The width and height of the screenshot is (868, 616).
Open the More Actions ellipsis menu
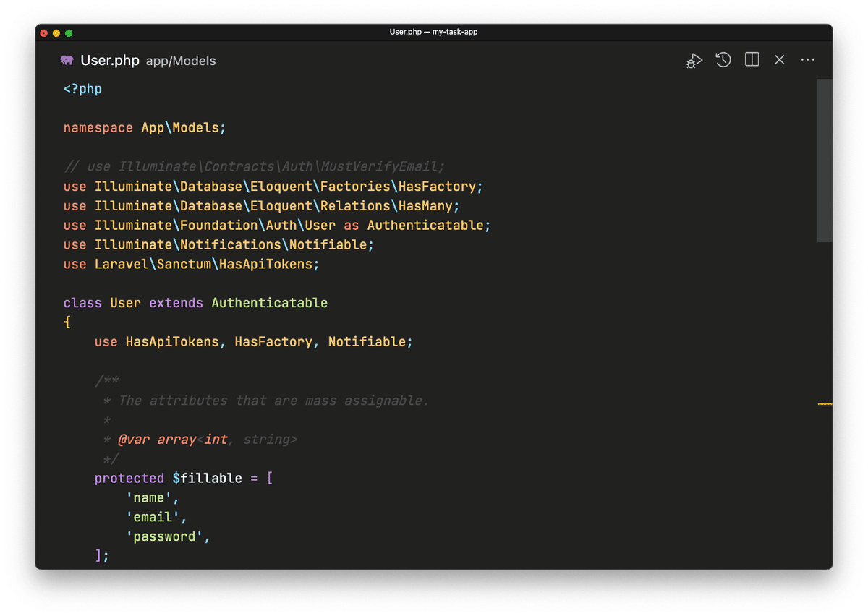[x=808, y=60]
